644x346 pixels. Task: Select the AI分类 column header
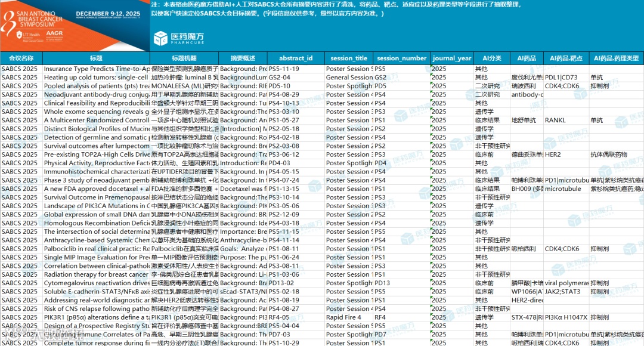pyautogui.click(x=491, y=58)
